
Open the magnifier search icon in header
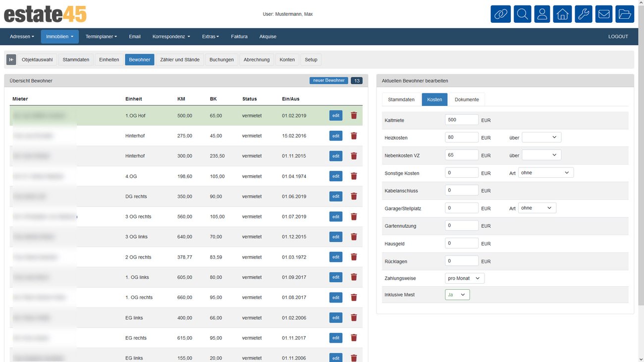pyautogui.click(x=522, y=14)
